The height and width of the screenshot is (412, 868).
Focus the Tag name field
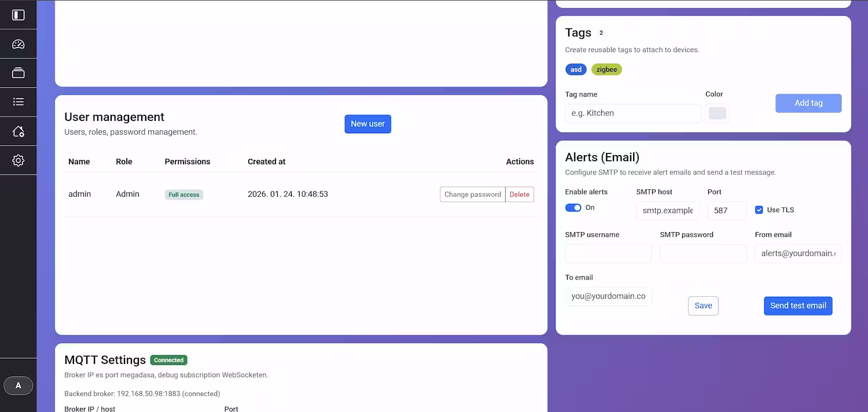click(633, 113)
